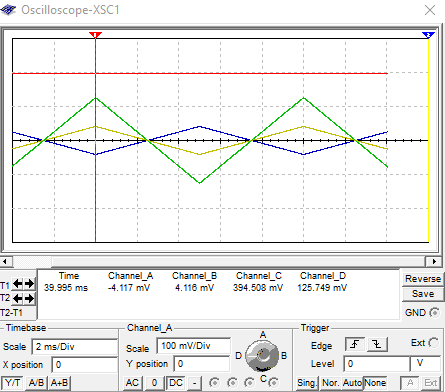This screenshot has width=445, height=392.
Task: Select Nor. trigger mode
Action: [x=331, y=383]
